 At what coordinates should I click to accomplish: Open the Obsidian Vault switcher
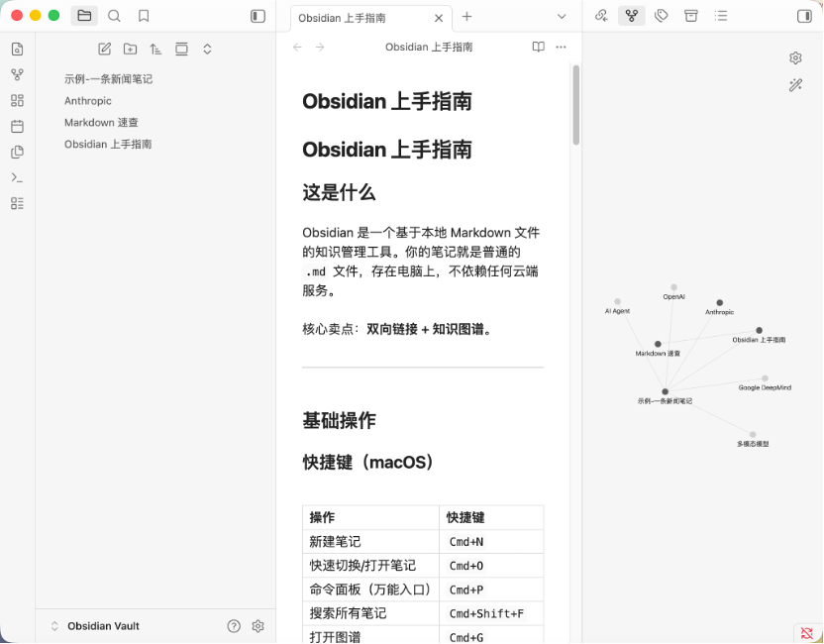[x=95, y=626]
